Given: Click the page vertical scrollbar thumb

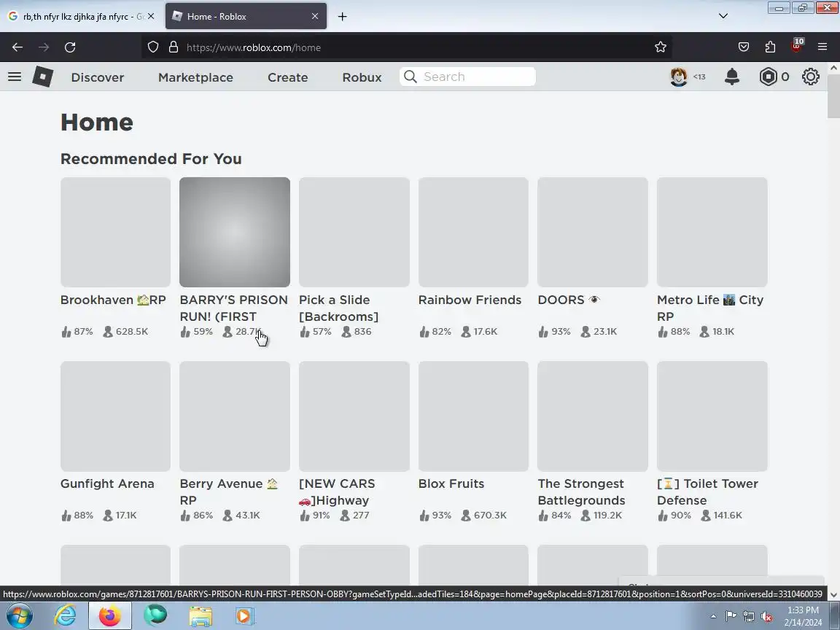Looking at the screenshot, I should [x=833, y=96].
